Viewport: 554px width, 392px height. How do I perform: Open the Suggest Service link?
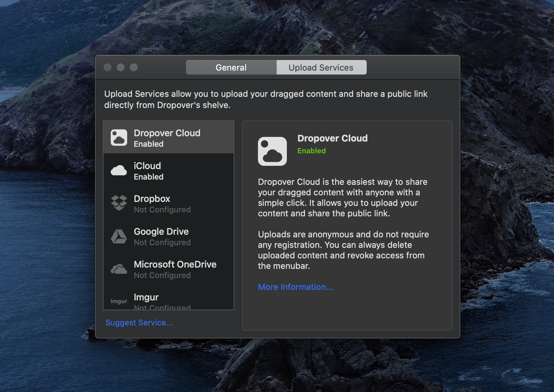139,323
